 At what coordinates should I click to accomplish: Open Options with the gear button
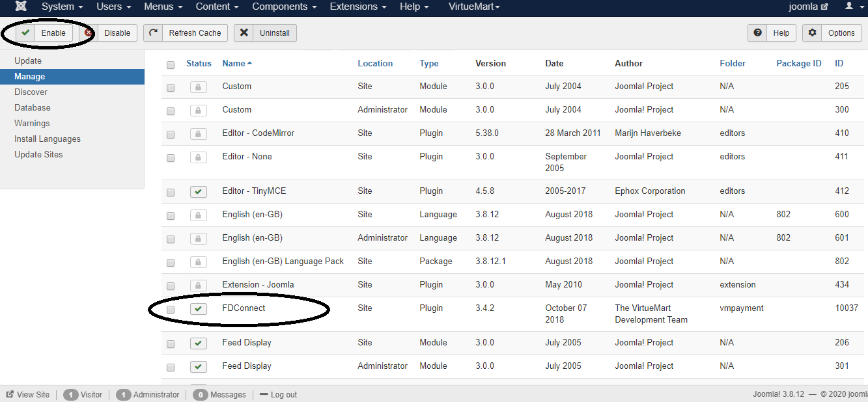click(832, 33)
